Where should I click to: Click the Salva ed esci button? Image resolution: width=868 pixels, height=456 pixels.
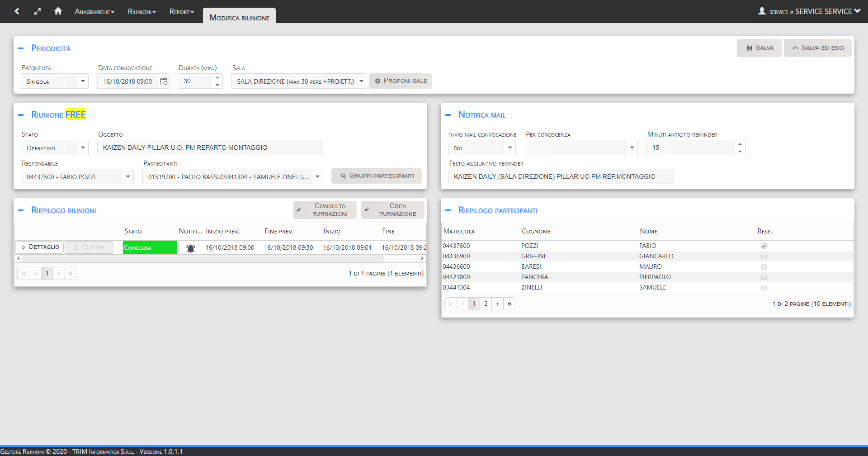coord(818,48)
